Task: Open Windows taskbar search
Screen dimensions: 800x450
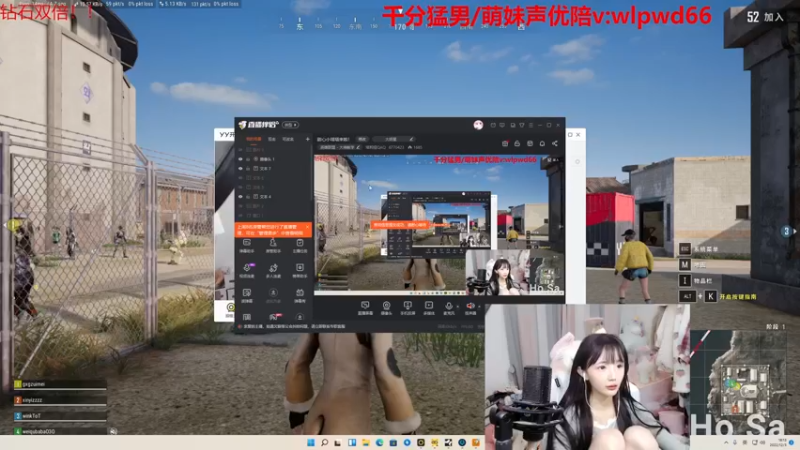Action: (324, 442)
